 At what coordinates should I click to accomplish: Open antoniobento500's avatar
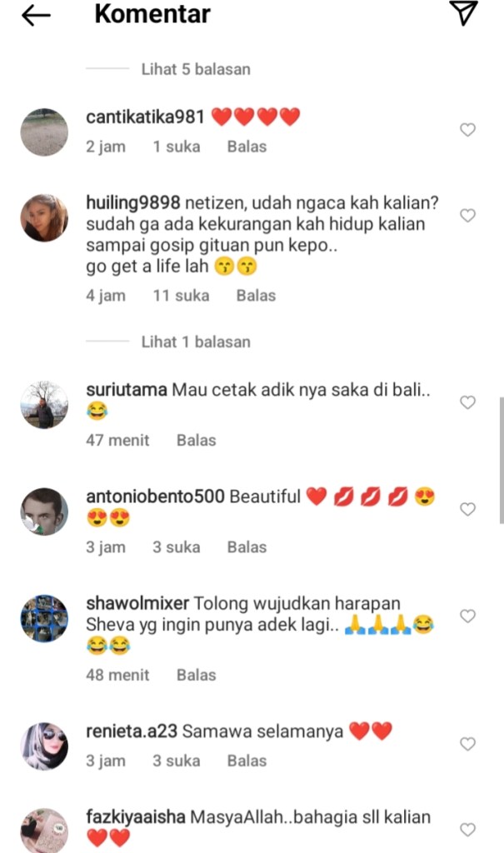44,511
